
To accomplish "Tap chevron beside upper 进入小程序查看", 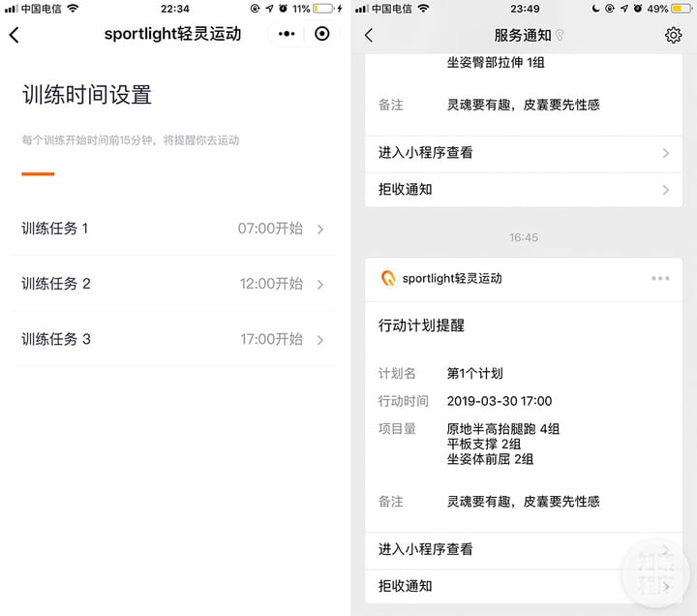I will [x=665, y=153].
